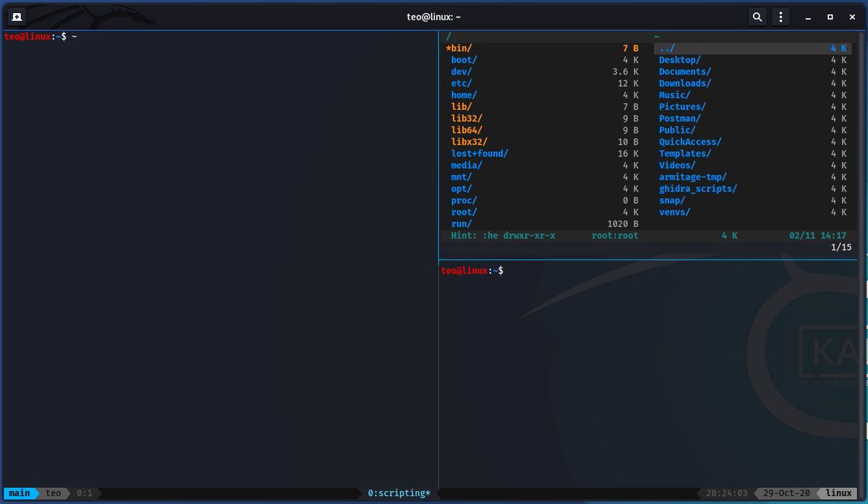Close the terminal window

[x=853, y=17]
